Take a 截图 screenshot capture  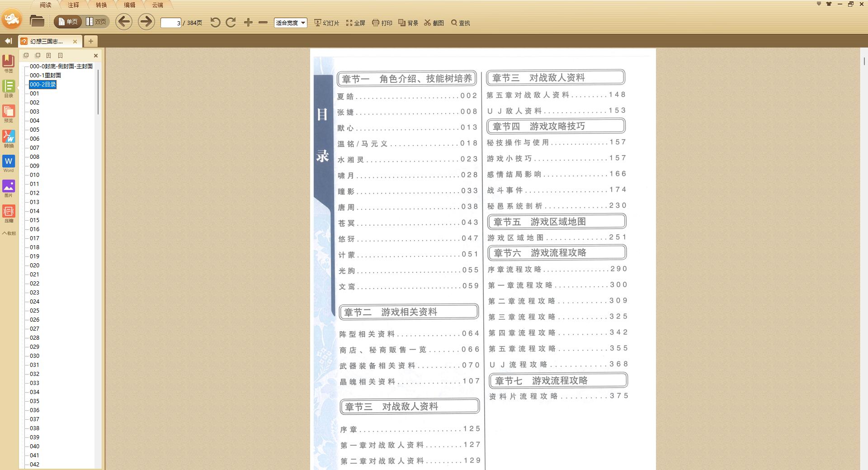click(434, 22)
